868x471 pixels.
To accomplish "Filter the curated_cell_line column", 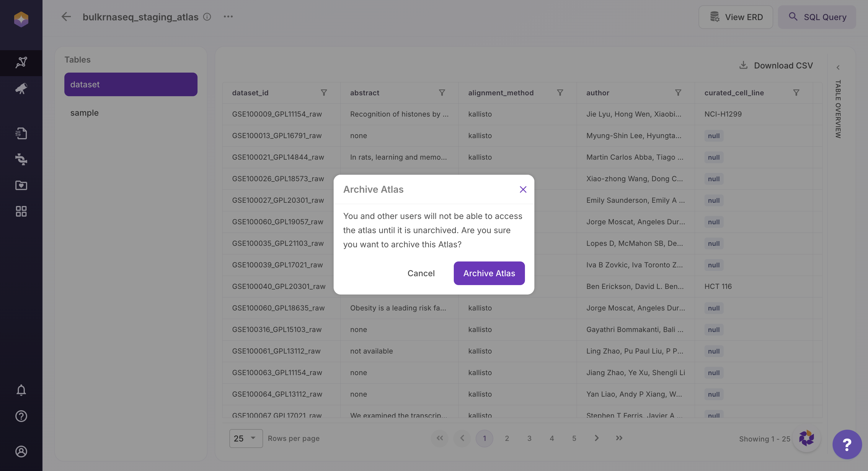I will click(x=796, y=93).
